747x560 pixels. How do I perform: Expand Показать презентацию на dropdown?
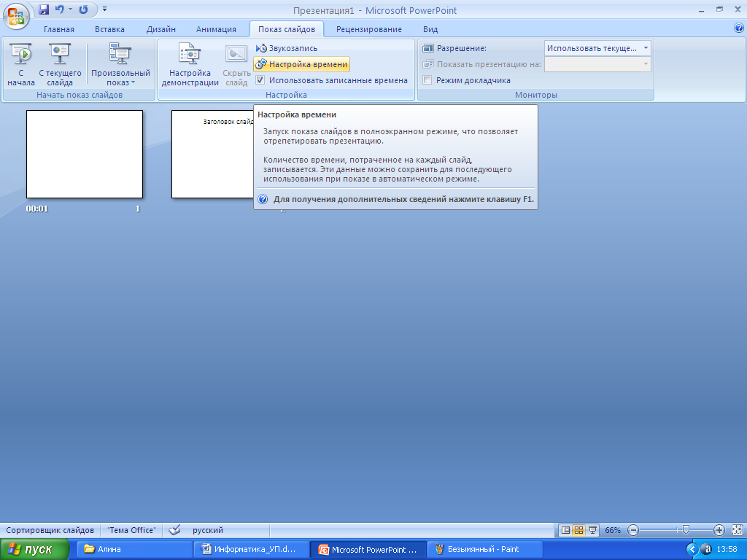click(x=646, y=64)
